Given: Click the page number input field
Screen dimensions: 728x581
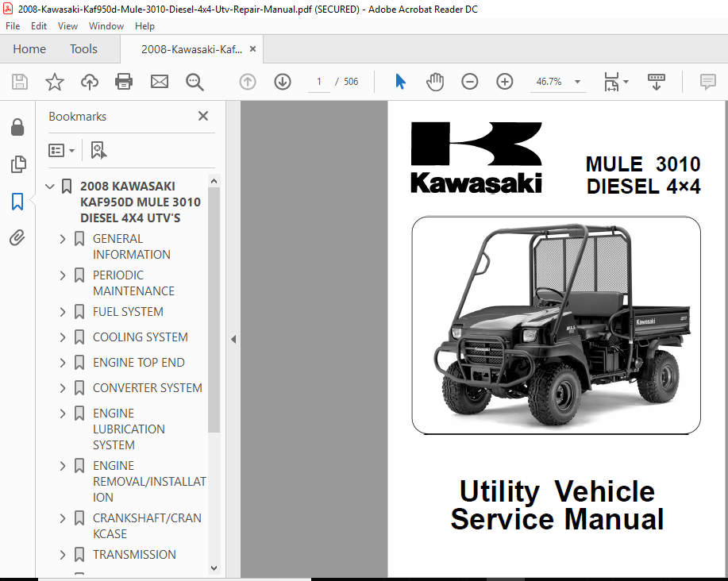Looking at the screenshot, I should (319, 82).
